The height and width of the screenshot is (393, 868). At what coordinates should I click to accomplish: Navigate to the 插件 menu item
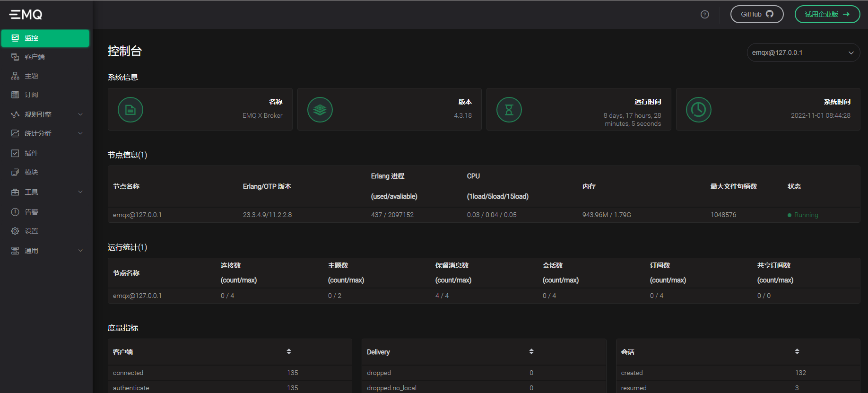click(45, 153)
